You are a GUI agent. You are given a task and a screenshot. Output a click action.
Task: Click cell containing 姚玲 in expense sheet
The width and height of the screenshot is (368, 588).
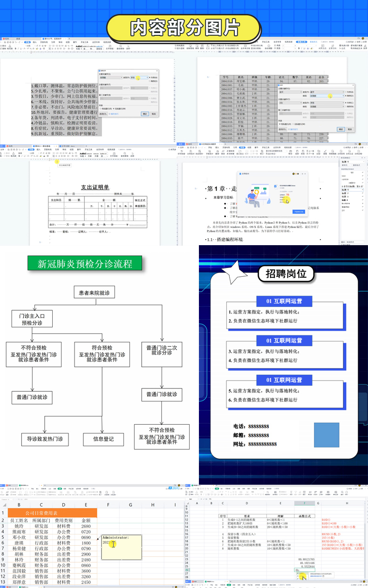(19, 526)
